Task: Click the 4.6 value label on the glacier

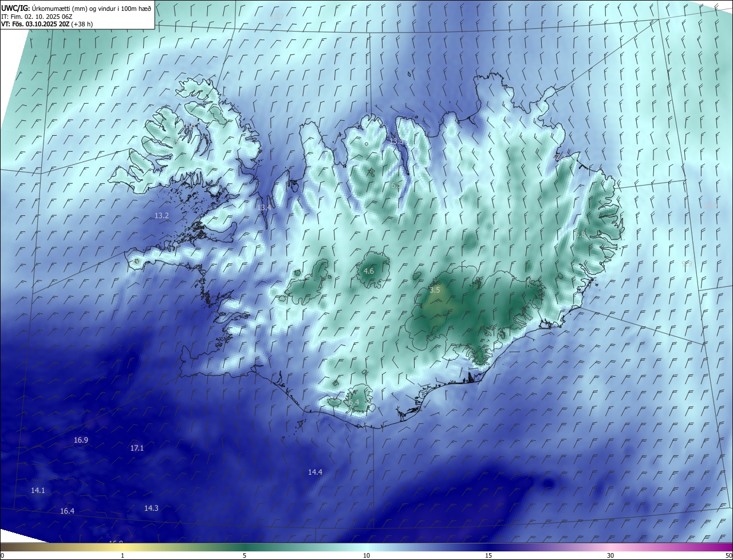Action: pos(369,271)
